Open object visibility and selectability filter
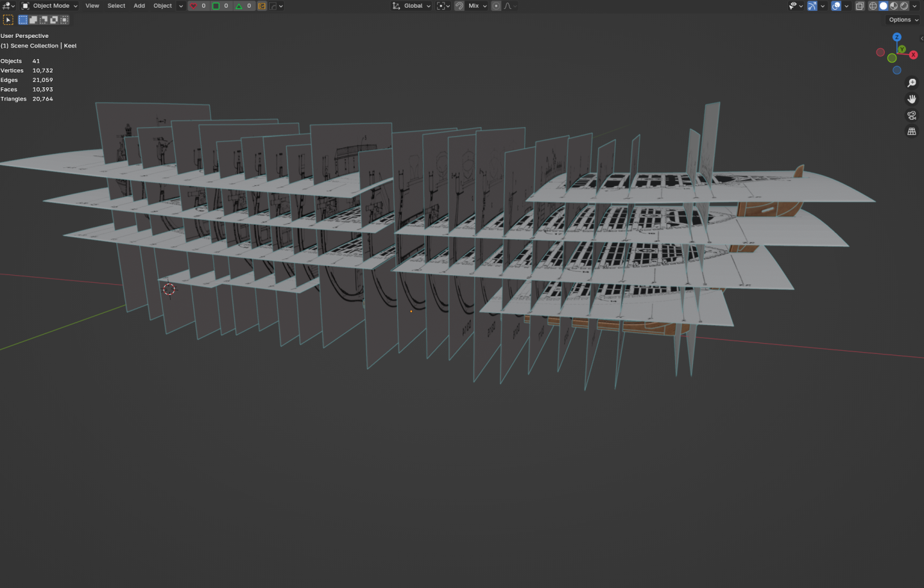Image resolution: width=924 pixels, height=588 pixels. coord(796,6)
